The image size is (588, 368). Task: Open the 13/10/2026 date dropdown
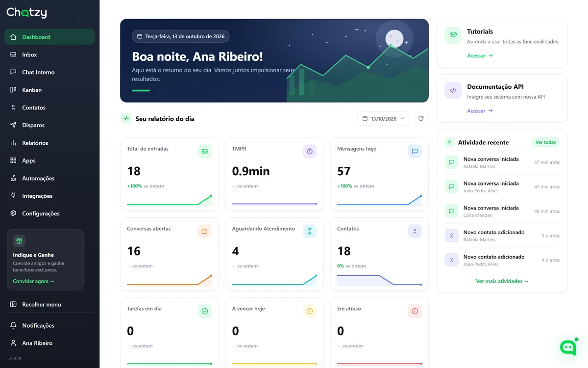pos(384,119)
